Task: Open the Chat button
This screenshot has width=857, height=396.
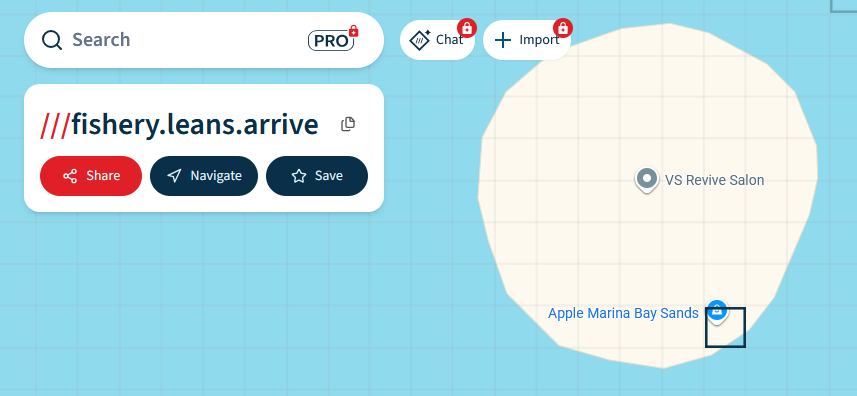Action: tap(437, 40)
